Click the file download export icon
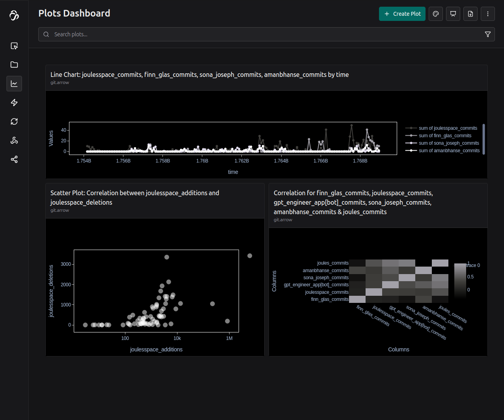The height and width of the screenshot is (420, 504). [470, 14]
